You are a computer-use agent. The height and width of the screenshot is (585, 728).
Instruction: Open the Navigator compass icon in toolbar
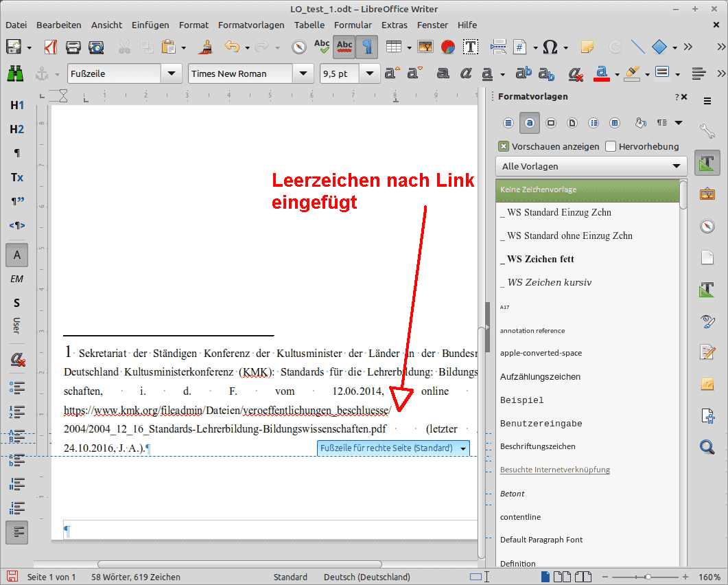[299, 47]
